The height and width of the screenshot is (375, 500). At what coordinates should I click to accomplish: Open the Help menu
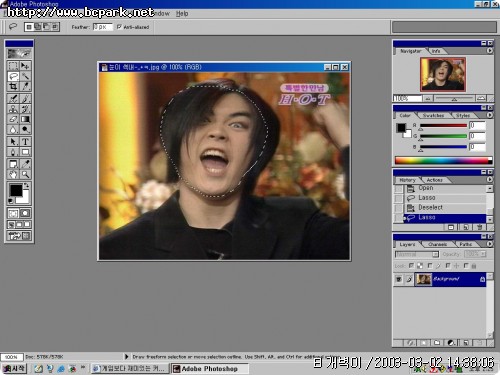(182, 14)
